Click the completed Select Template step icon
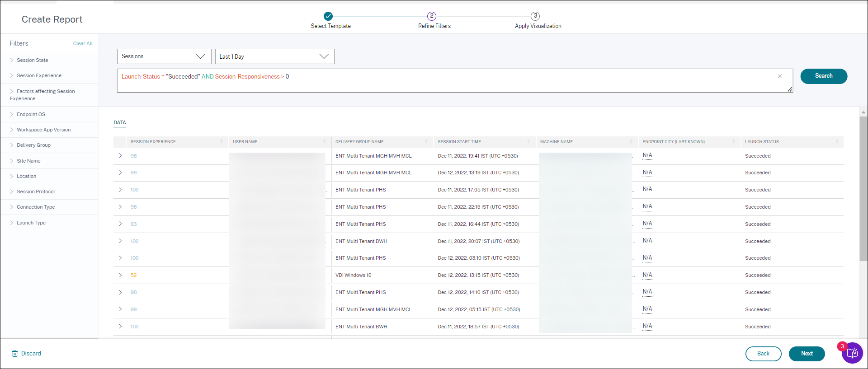868x369 pixels. pos(328,16)
